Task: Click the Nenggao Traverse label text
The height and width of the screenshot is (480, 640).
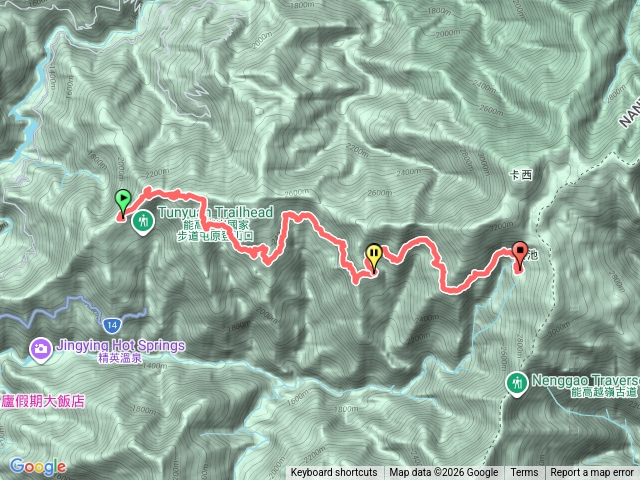Action: pos(586,380)
